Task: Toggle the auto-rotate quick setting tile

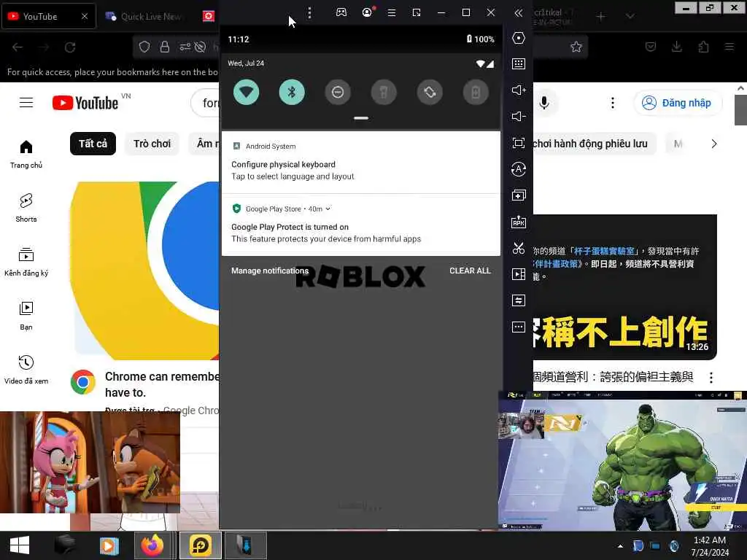Action: tap(430, 92)
